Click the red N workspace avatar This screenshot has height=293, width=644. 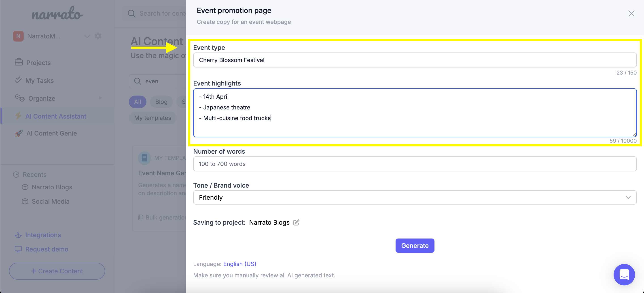pos(18,36)
